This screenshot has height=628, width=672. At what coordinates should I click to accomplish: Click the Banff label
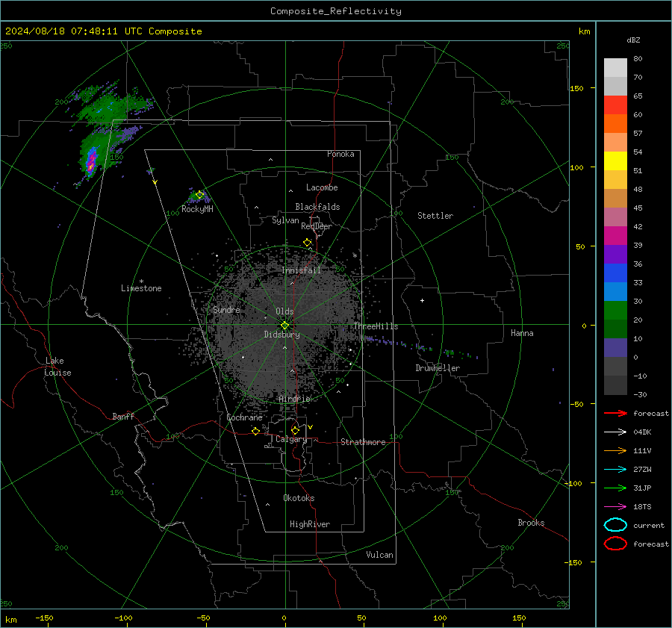pos(123,416)
